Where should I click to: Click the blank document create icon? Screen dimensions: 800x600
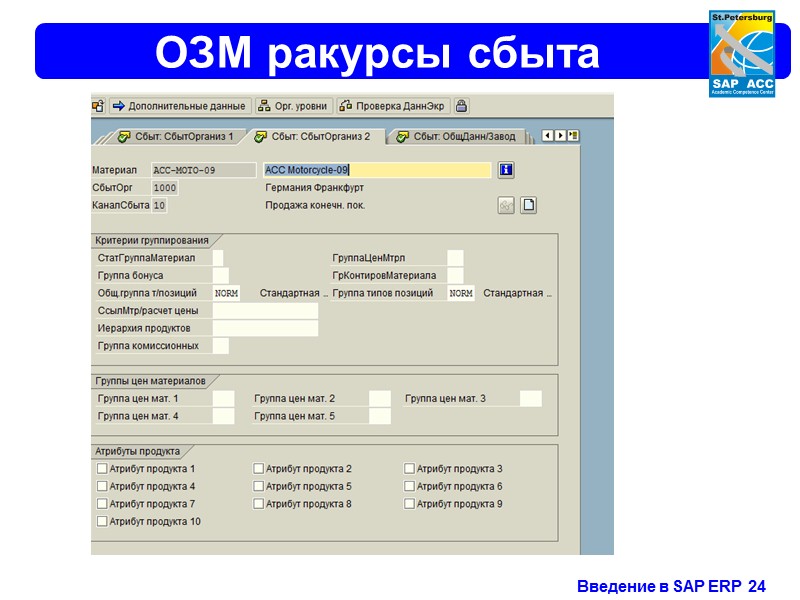pos(529,206)
